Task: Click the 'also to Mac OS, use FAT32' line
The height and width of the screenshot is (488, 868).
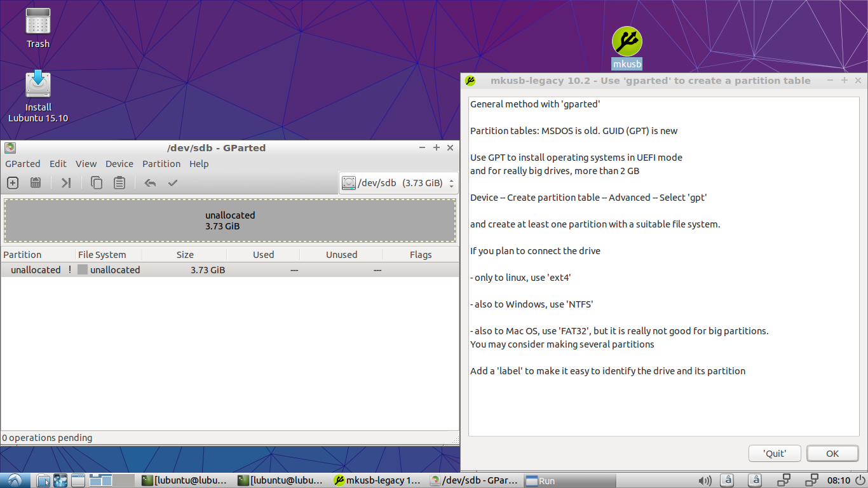Action: 620,331
